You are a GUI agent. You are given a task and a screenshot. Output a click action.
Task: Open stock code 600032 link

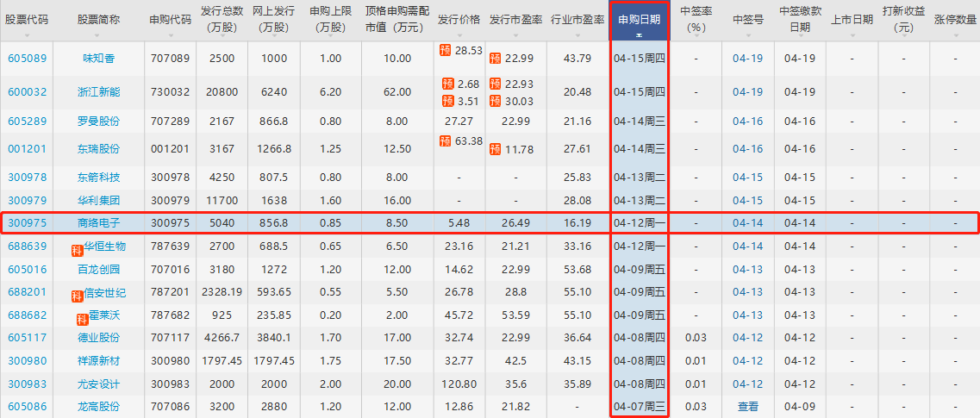(x=27, y=92)
